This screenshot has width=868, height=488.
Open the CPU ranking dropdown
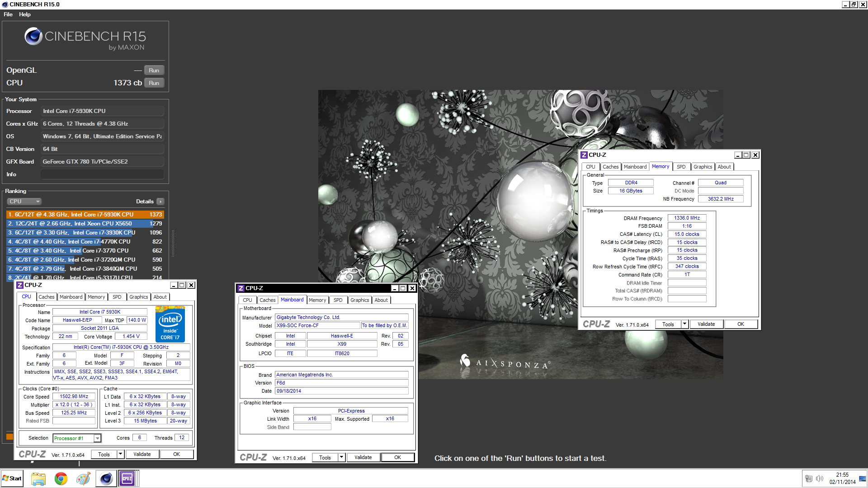[24, 202]
